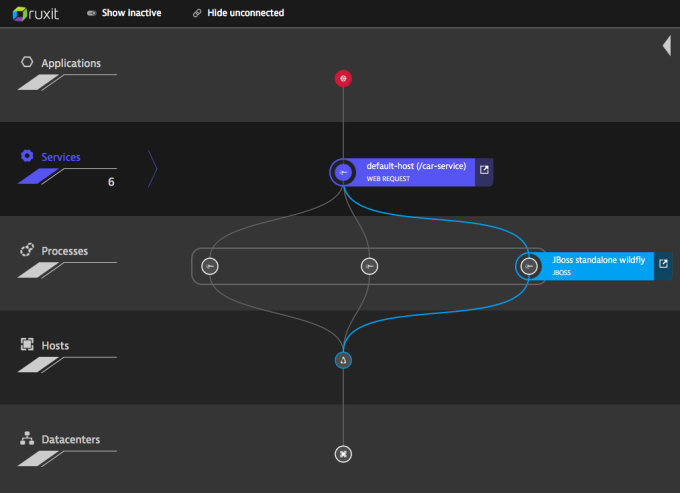Open JBoss standalone wildfly label
This screenshot has width=680, height=493.
click(598, 266)
